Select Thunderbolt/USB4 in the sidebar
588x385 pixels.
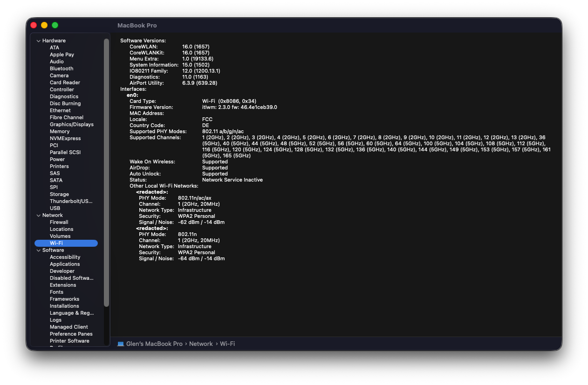tap(71, 201)
